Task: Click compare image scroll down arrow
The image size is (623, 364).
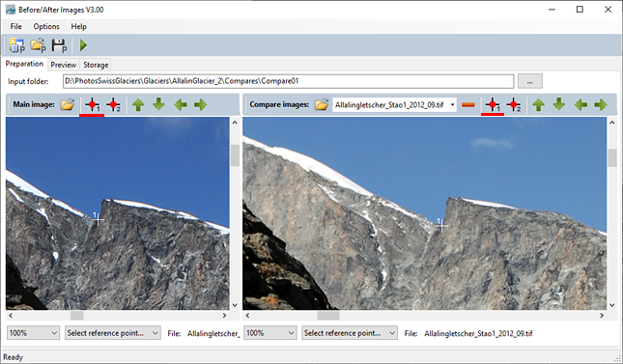Action: 611,305
